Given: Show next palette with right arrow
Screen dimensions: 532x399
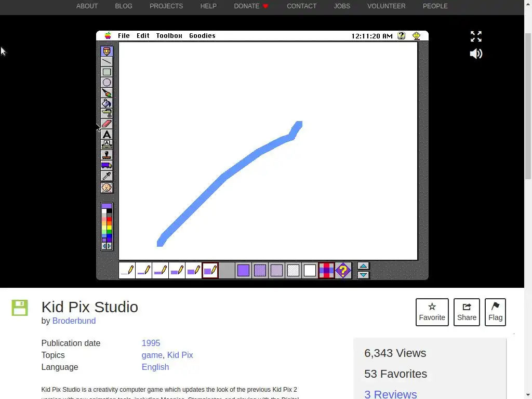Looking at the screenshot, I should [x=109, y=246].
